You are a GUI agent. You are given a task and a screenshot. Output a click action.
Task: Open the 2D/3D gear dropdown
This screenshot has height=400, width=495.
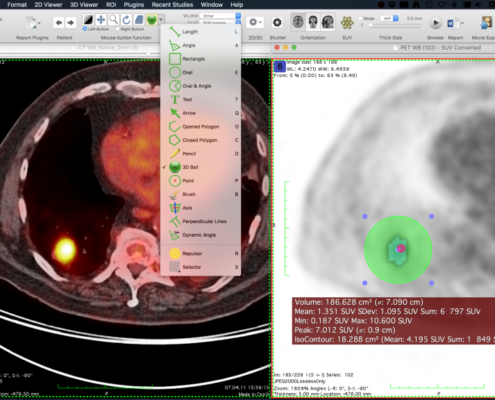(255, 23)
